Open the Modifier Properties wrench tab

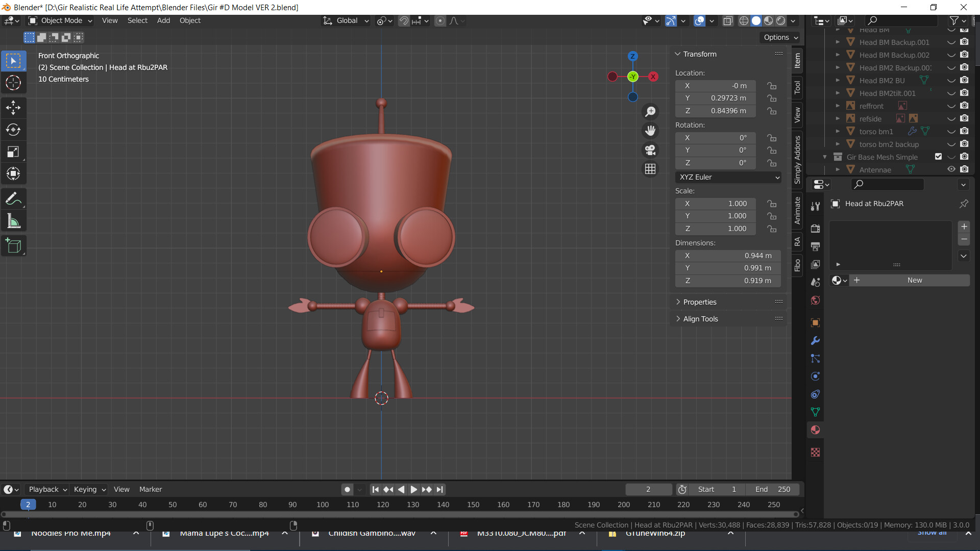coord(815,340)
